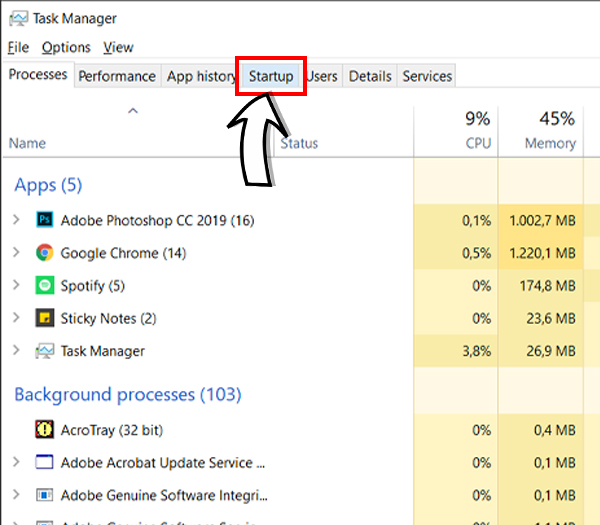Switch to the Processes tab
Image resolution: width=600 pixels, height=525 pixels.
point(38,74)
